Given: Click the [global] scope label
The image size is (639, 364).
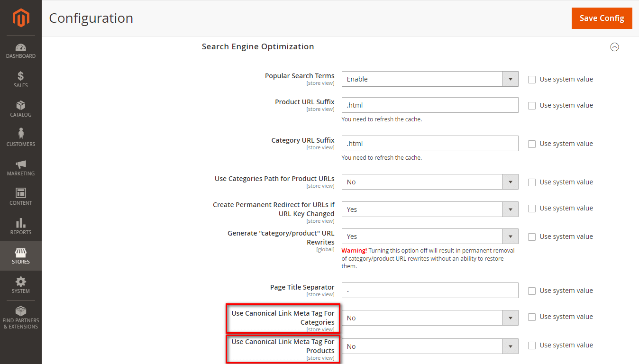Looking at the screenshot, I should [325, 249].
